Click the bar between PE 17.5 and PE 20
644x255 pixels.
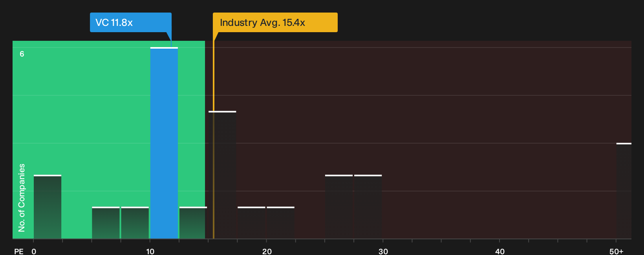point(252,222)
